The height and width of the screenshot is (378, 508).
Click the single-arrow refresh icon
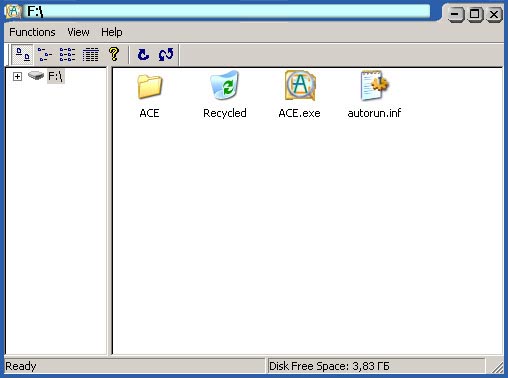click(143, 54)
